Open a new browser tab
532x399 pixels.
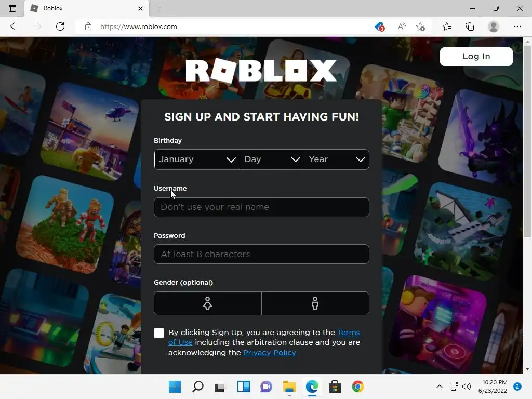(158, 8)
